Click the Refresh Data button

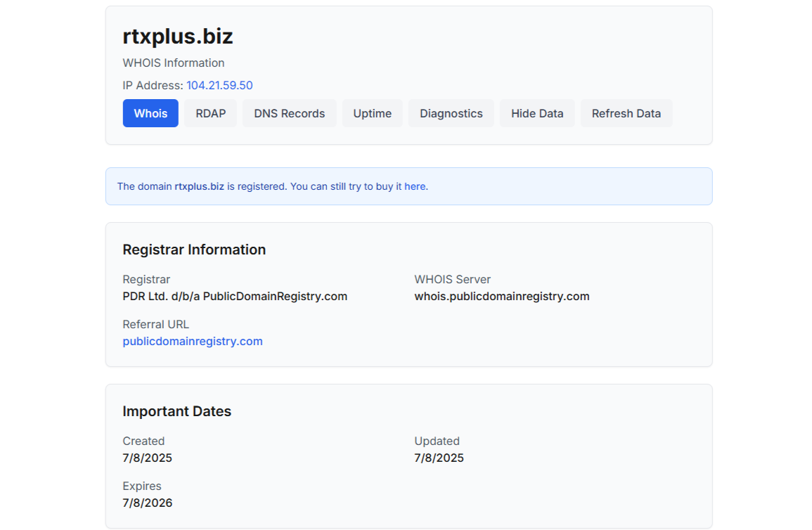click(626, 113)
